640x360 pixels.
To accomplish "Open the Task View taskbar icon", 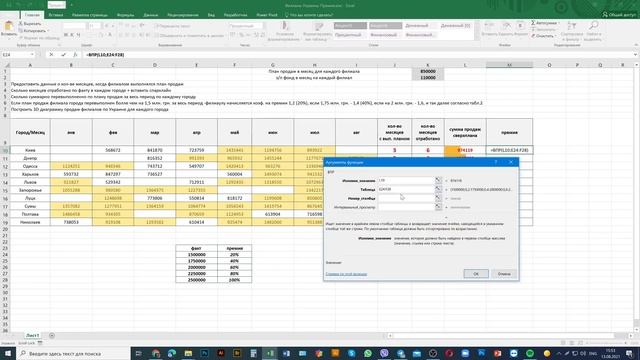I will point(139,353).
